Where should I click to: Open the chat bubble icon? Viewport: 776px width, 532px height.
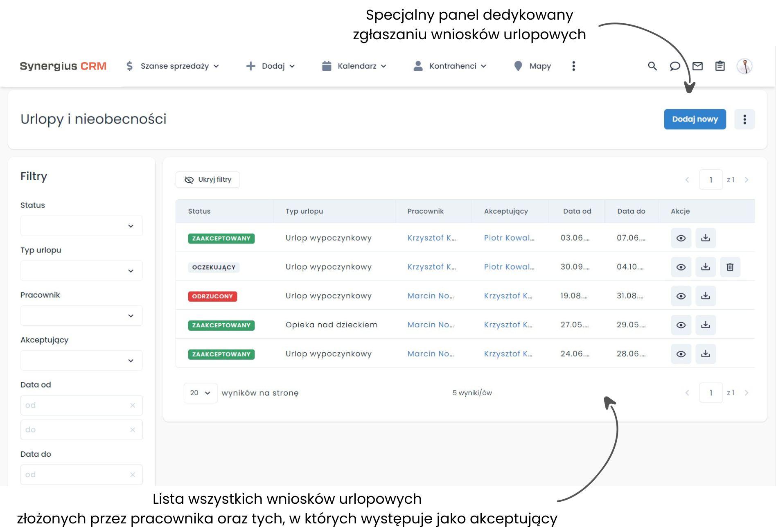click(674, 66)
